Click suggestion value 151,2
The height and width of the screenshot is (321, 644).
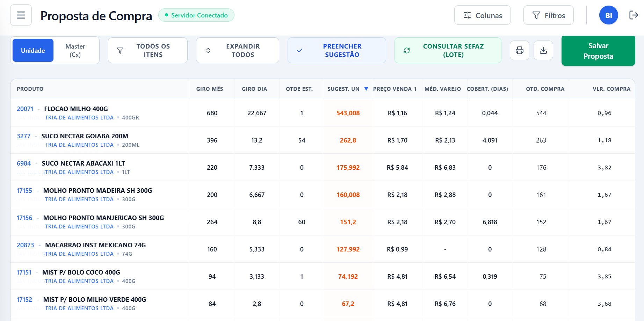point(348,222)
